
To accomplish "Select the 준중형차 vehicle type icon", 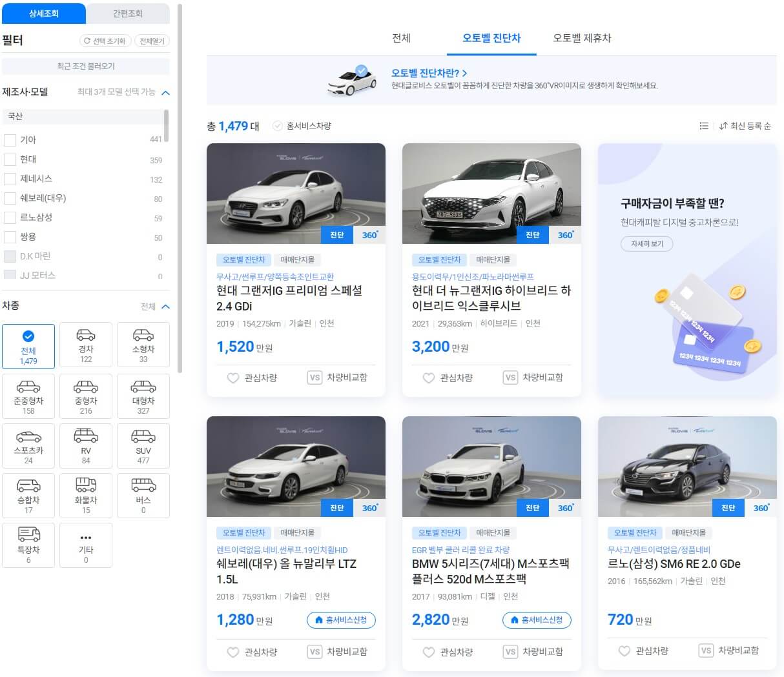I will [28, 396].
